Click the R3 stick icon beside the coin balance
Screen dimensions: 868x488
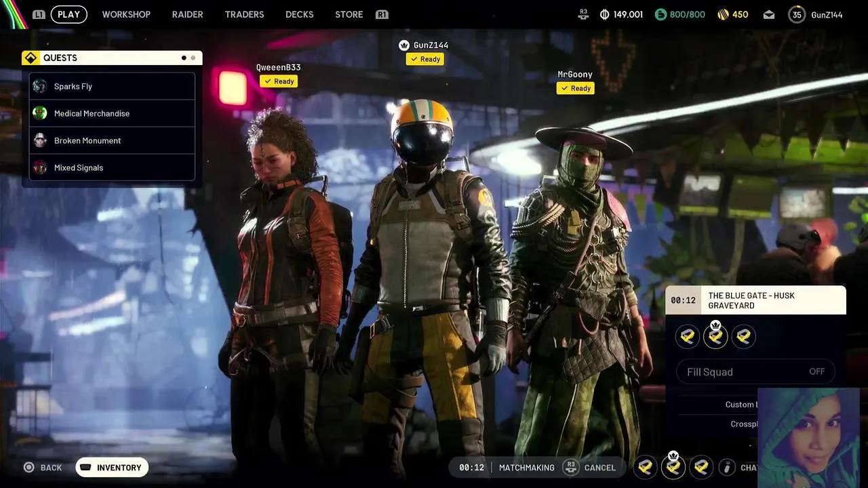click(584, 14)
